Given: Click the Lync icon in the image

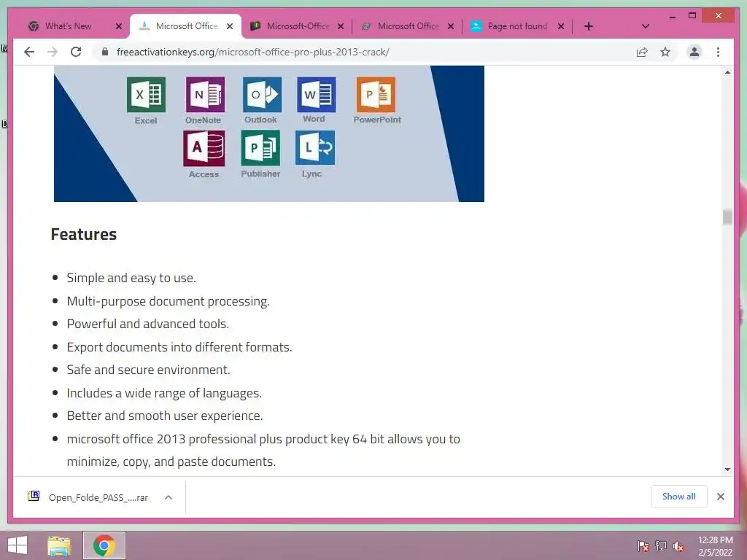Looking at the screenshot, I should click(315, 147).
